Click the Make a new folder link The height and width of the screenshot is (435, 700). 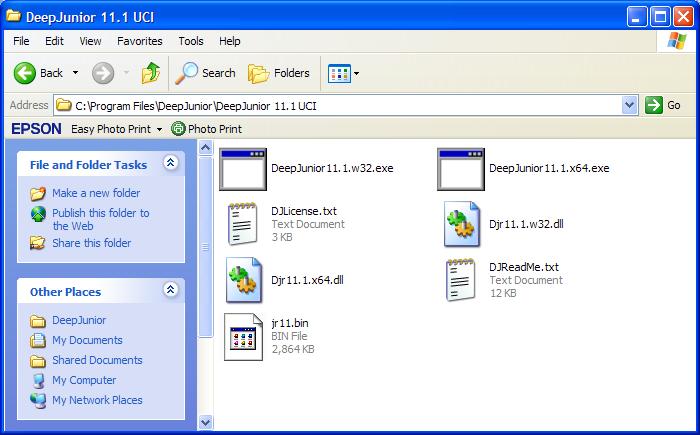pyautogui.click(x=96, y=193)
